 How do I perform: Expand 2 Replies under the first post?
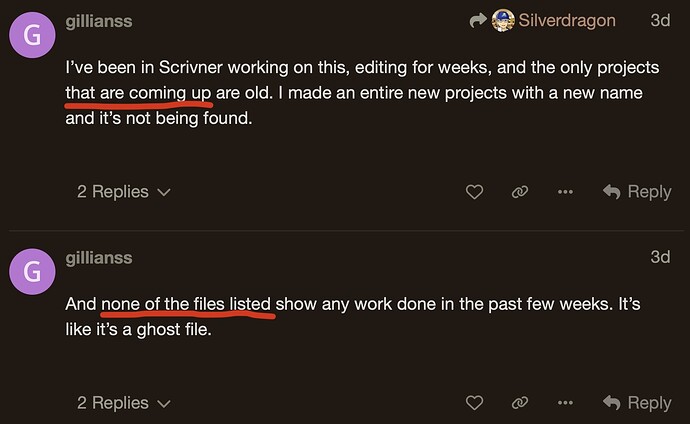(124, 192)
